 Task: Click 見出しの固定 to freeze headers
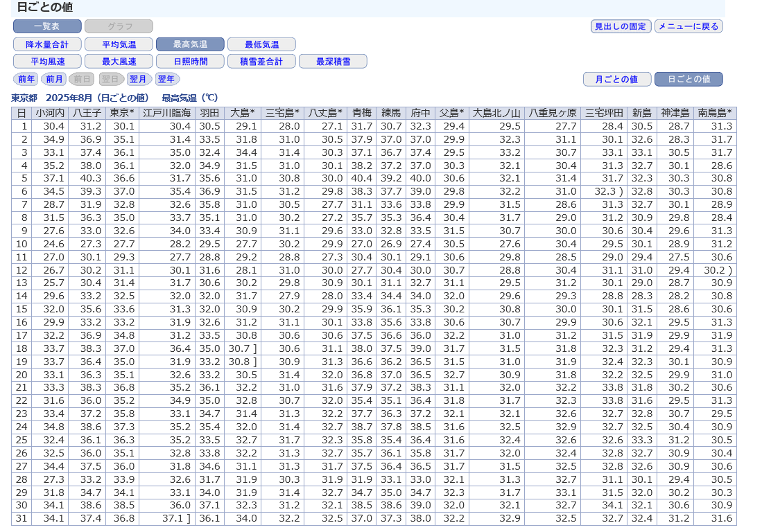(620, 26)
